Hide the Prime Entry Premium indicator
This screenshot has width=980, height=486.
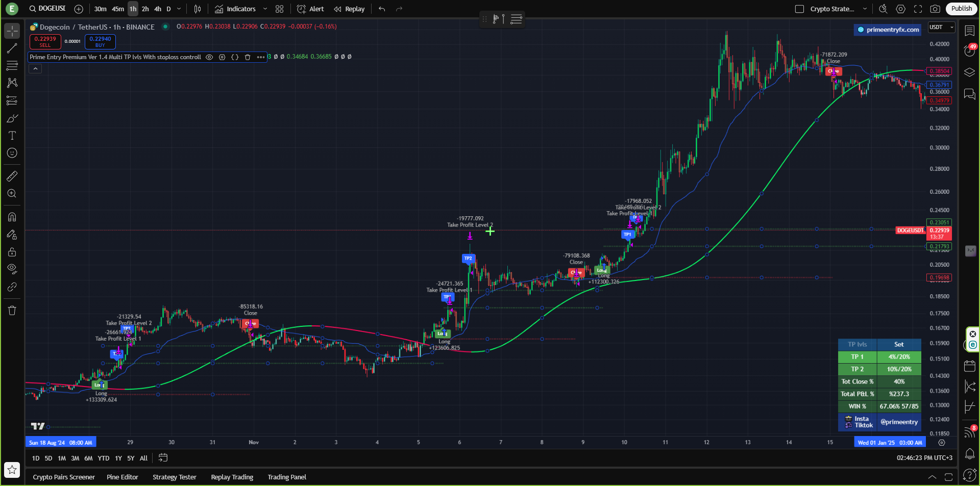click(209, 57)
